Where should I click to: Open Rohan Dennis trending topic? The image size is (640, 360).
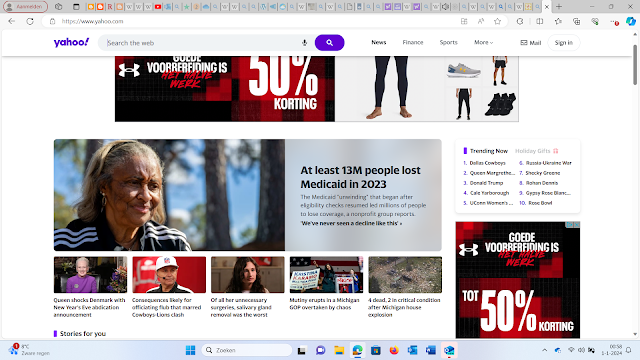(x=542, y=183)
